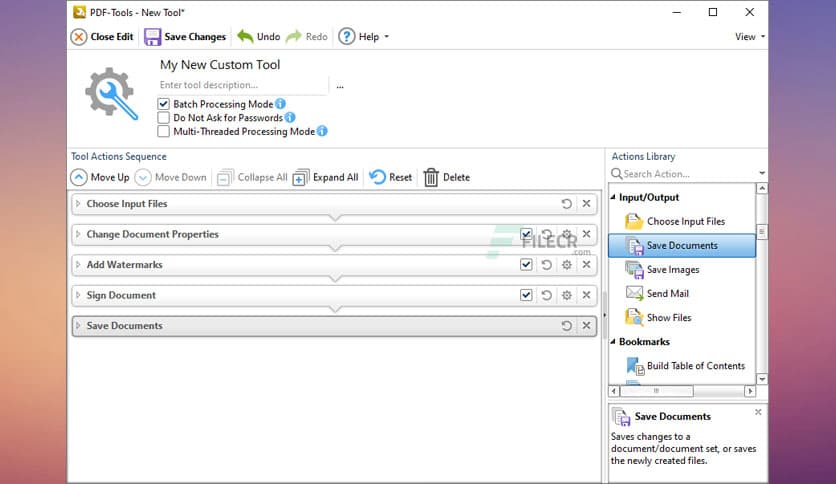Image resolution: width=836 pixels, height=484 pixels.
Task: Click the tool name My New Custom Tool
Action: click(x=220, y=64)
